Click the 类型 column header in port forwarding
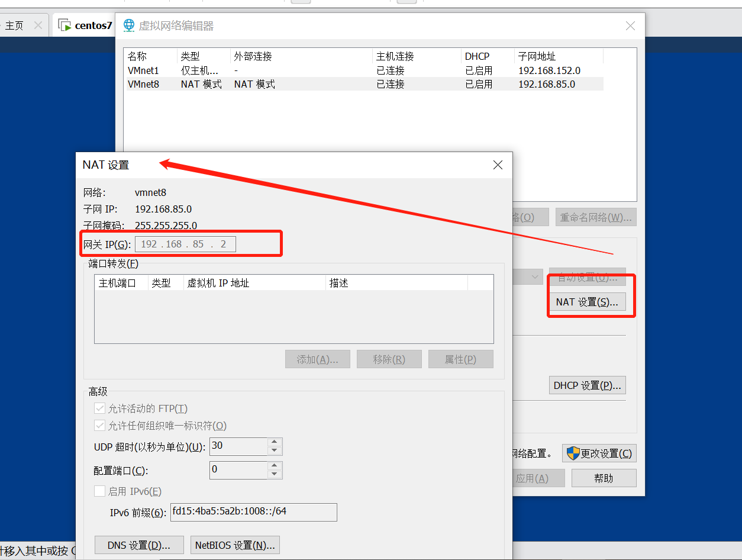This screenshot has width=742, height=560. click(x=166, y=283)
